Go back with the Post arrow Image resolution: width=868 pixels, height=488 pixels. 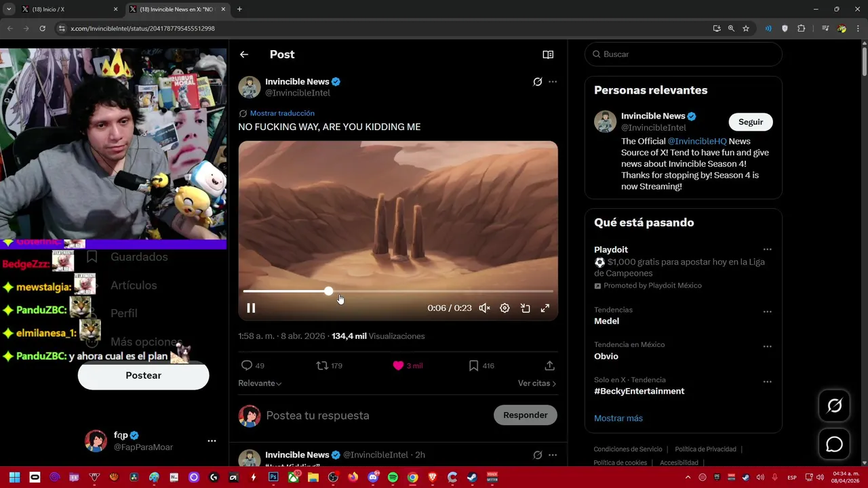click(244, 54)
